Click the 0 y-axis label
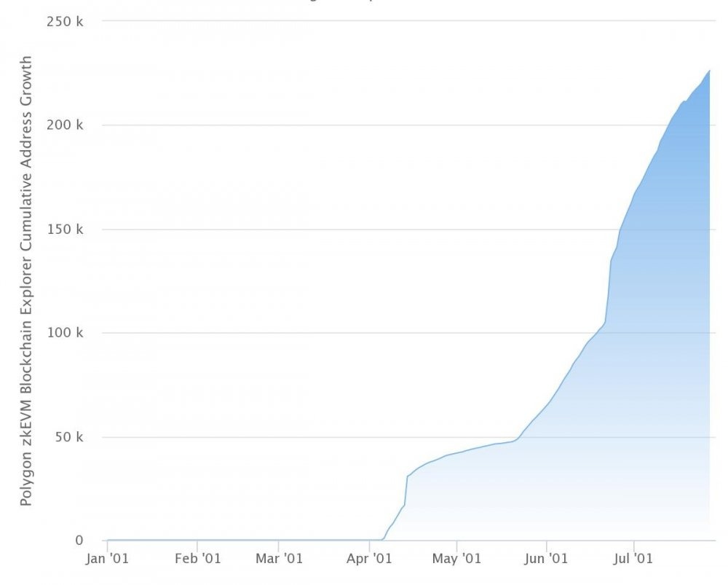 [x=79, y=541]
